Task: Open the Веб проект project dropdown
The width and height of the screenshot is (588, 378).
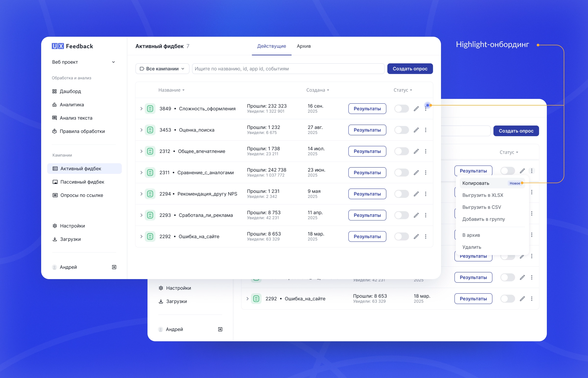Action: pos(84,62)
